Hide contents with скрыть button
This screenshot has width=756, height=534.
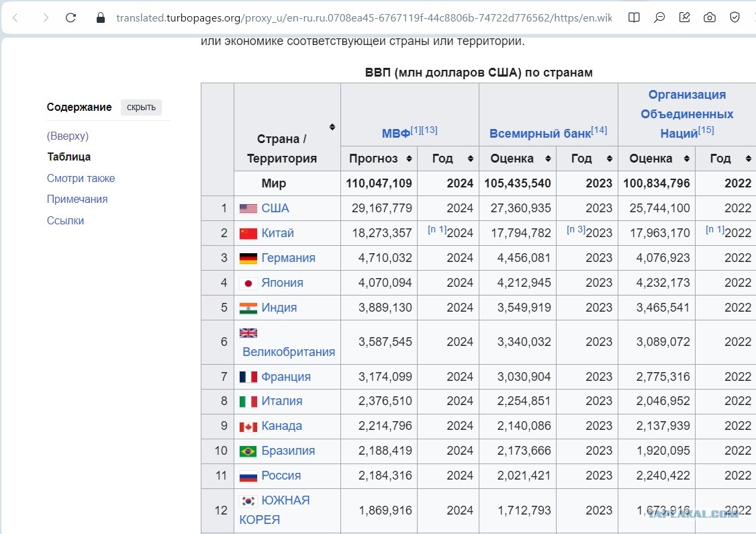[141, 107]
